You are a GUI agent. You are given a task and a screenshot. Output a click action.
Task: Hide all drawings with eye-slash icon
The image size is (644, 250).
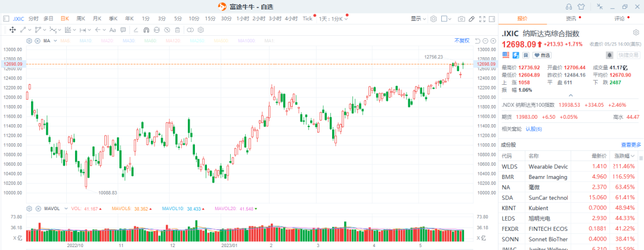point(167,30)
